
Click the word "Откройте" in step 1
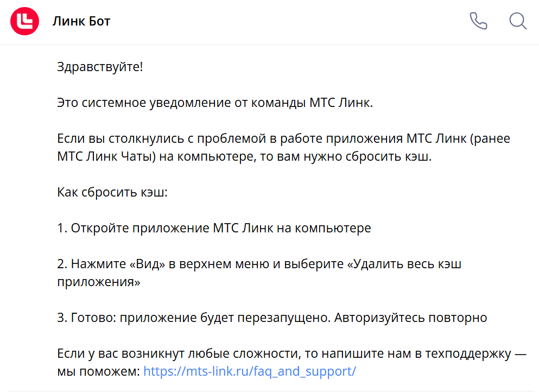97,228
